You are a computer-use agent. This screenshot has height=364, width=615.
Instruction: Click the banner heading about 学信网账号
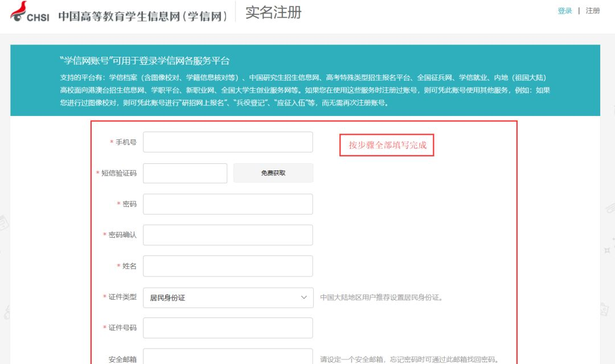145,61
